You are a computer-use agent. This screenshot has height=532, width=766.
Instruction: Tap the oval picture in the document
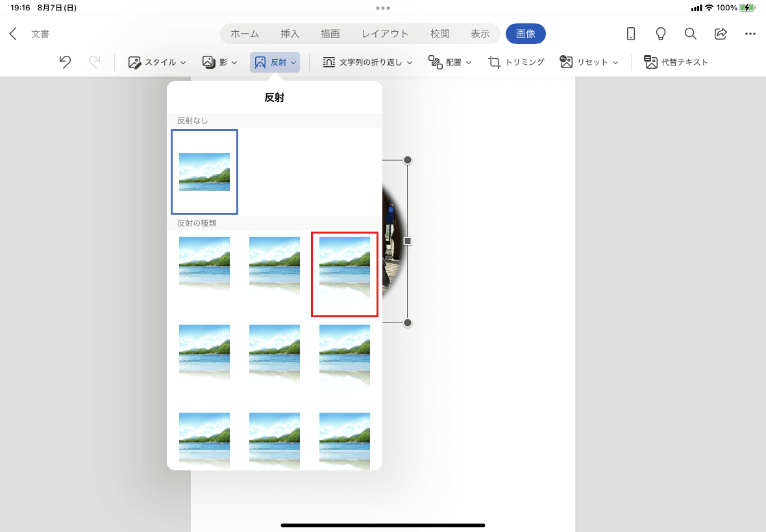394,241
